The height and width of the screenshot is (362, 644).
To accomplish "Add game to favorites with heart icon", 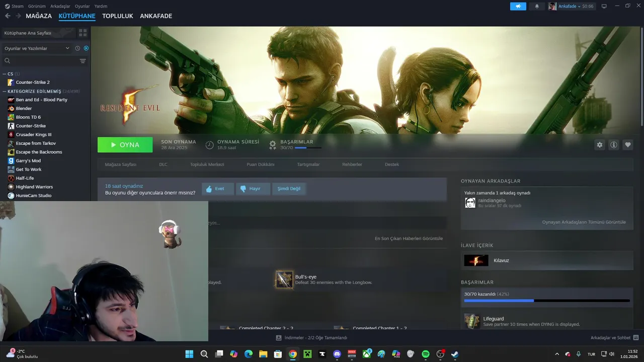I will coord(628,145).
